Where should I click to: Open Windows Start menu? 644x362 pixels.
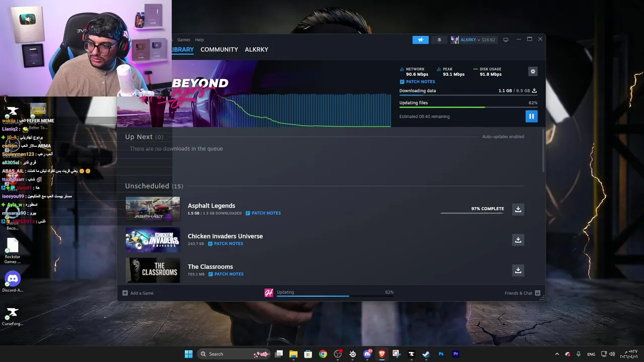click(189, 354)
